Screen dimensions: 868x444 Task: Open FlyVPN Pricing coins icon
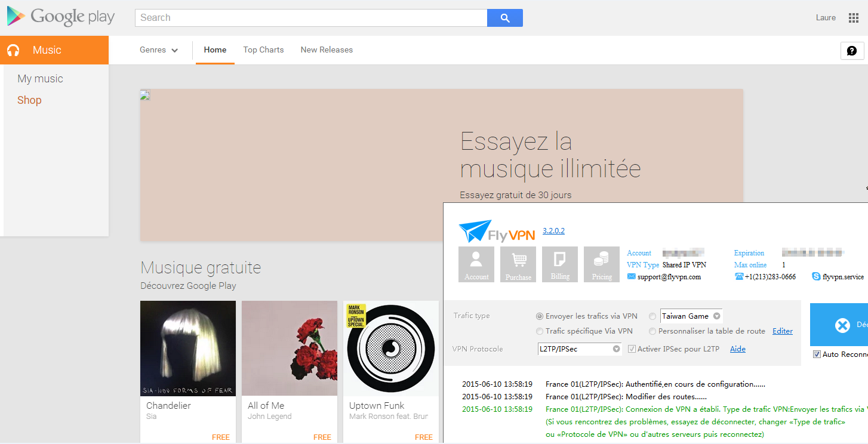coord(602,264)
